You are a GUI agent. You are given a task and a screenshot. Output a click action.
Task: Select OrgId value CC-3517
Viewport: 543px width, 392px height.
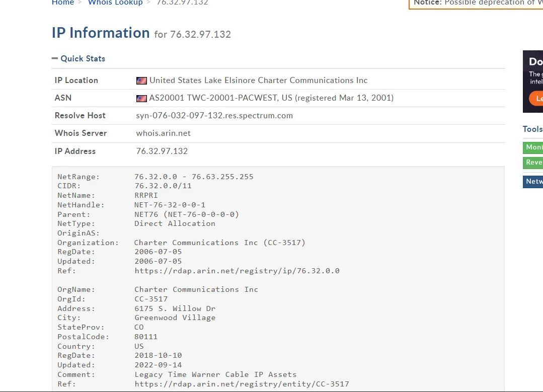(151, 299)
